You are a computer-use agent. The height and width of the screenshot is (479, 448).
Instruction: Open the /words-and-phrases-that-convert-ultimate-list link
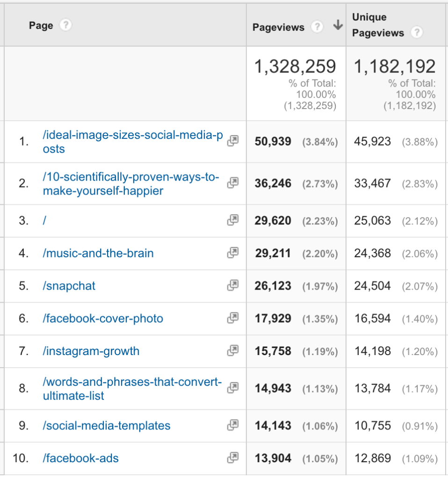click(131, 388)
